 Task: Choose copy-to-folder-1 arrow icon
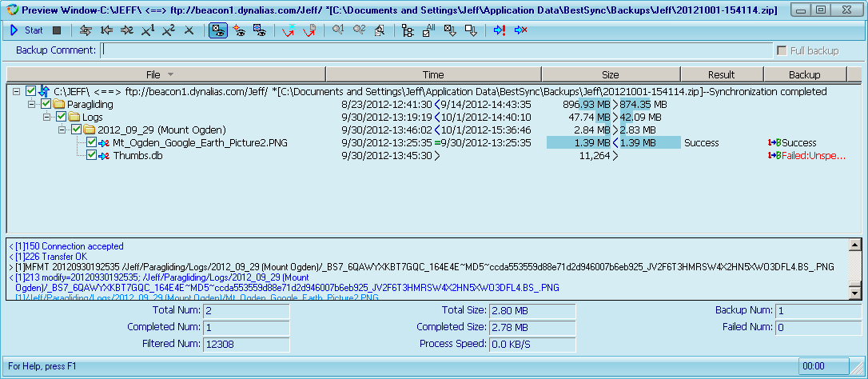pyautogui.click(x=106, y=30)
